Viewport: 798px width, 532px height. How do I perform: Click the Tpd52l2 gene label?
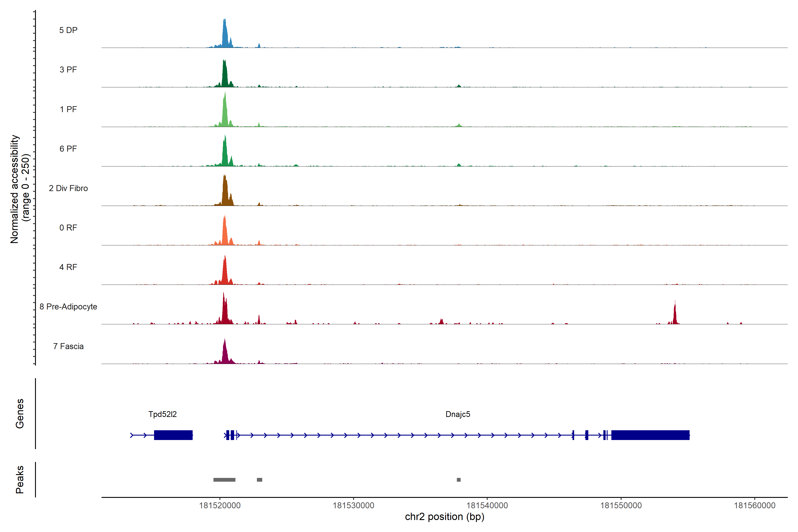[x=162, y=414]
